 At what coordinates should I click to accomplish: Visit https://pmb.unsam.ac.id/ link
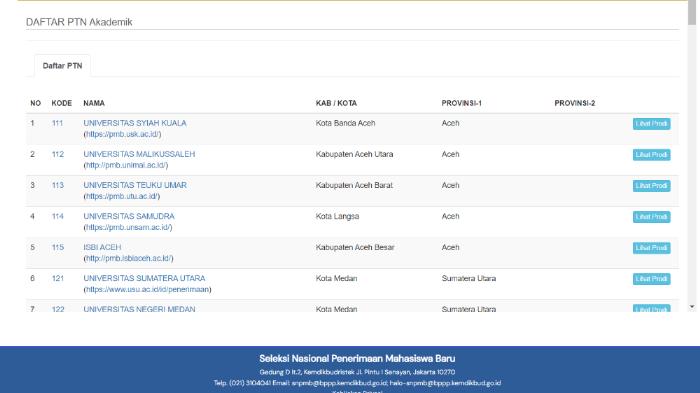click(128, 227)
